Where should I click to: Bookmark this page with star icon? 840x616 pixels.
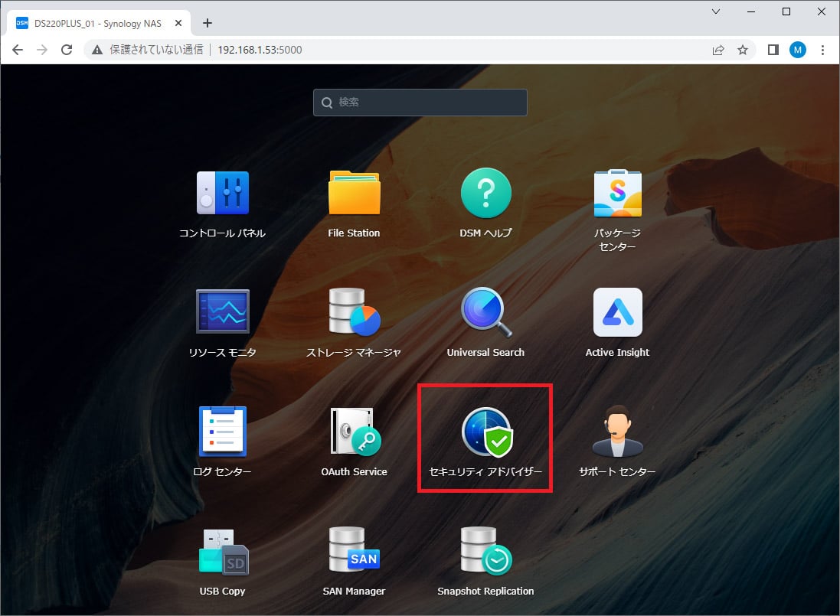pyautogui.click(x=743, y=50)
